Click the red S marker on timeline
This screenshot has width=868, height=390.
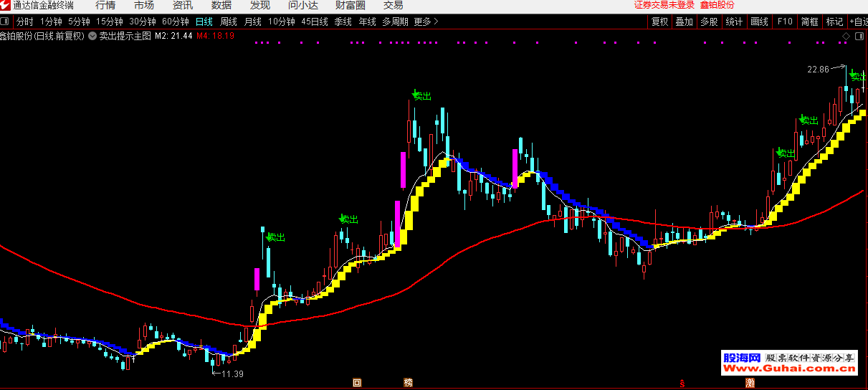(682, 383)
